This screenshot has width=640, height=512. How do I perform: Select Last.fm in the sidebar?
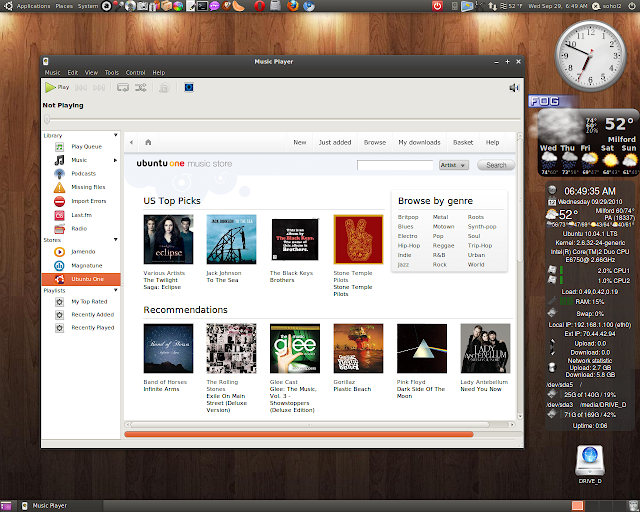coord(81,215)
